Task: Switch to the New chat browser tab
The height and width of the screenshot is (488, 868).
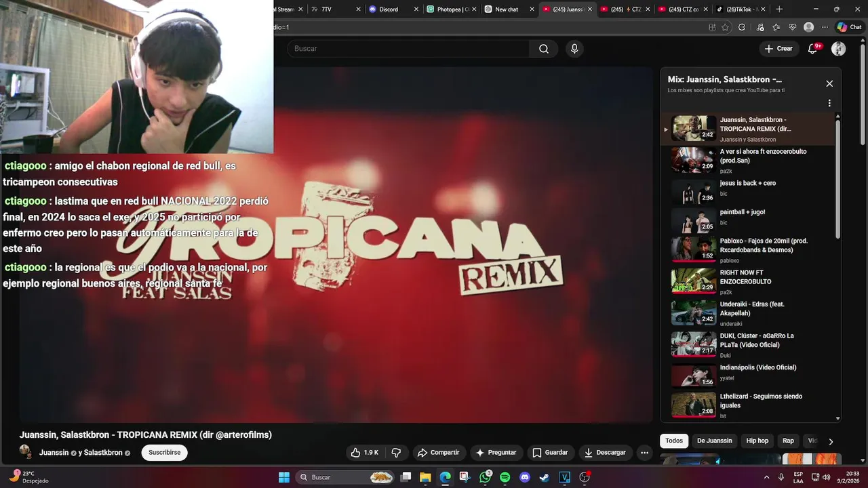Action: [x=509, y=9]
